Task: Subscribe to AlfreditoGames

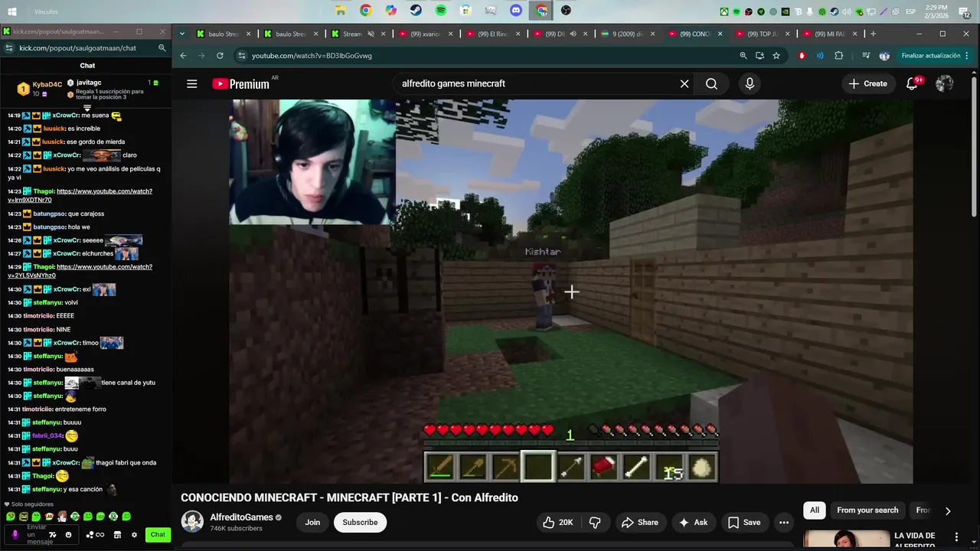Action: 360,523
